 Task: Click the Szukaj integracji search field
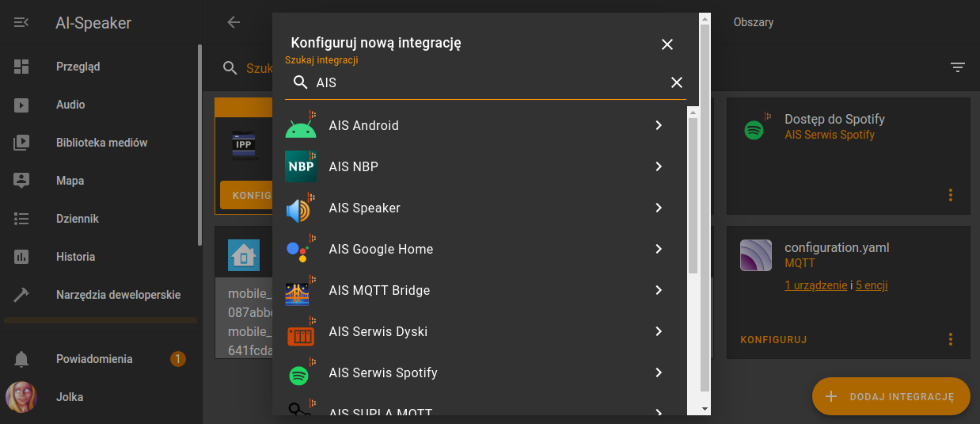point(491,82)
